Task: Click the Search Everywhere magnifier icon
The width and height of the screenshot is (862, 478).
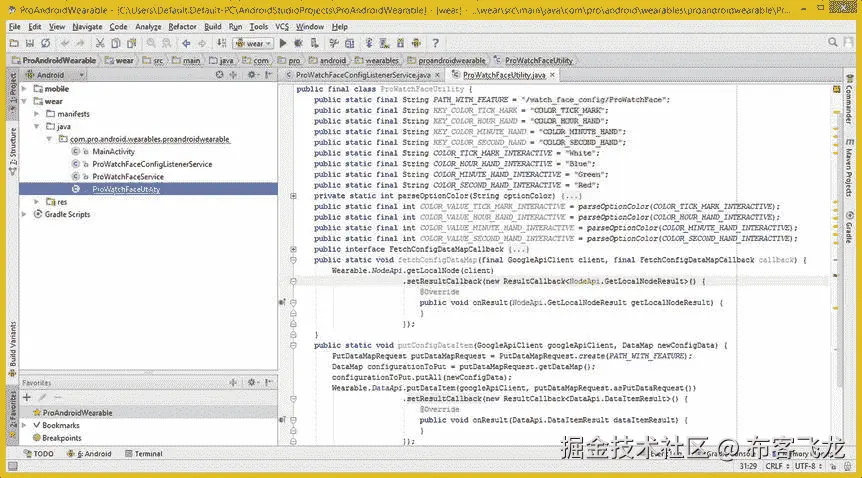Action: (833, 42)
